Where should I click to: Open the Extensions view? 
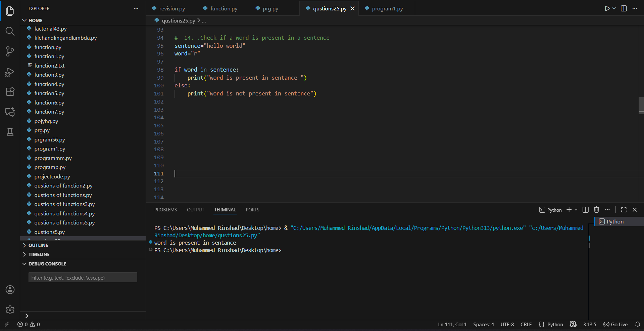[10, 92]
